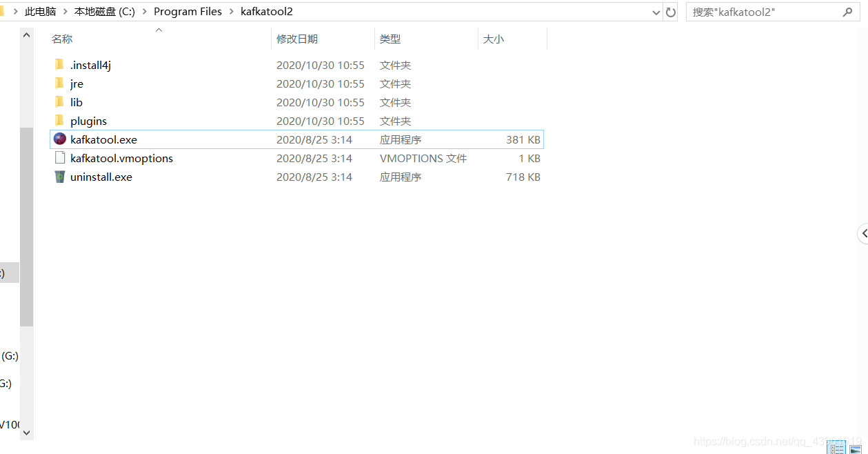Select the plugins folder name

coord(88,121)
